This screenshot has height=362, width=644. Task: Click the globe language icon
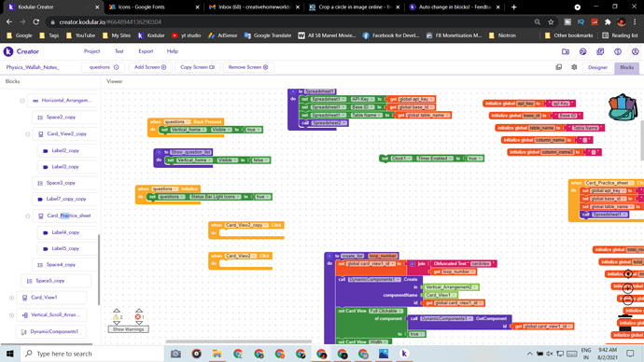(618, 51)
